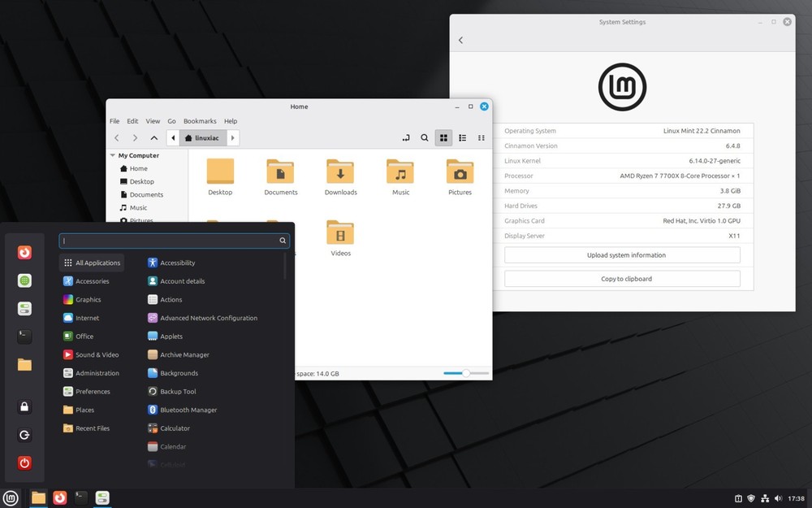This screenshot has width=812, height=508.
Task: Toggle icon view in the Nemo file manager
Action: [x=443, y=137]
